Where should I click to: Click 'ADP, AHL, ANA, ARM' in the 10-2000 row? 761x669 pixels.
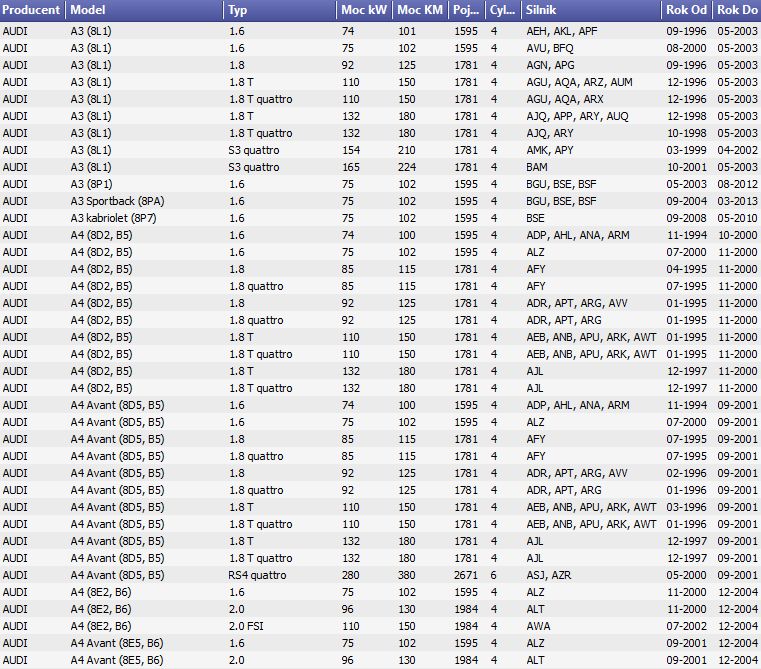coord(578,235)
